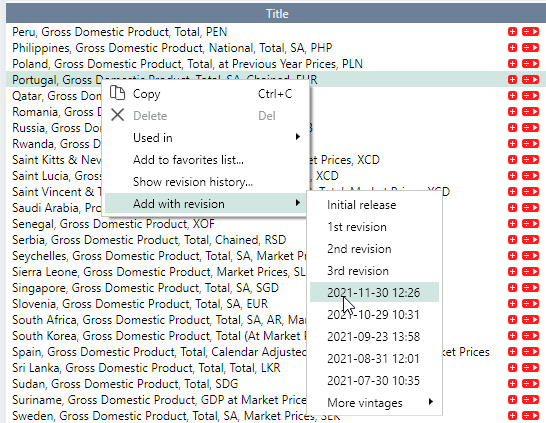The width and height of the screenshot is (546, 423).
Task: Select Slovenia GDP Total SA EUR row
Action: (140, 304)
